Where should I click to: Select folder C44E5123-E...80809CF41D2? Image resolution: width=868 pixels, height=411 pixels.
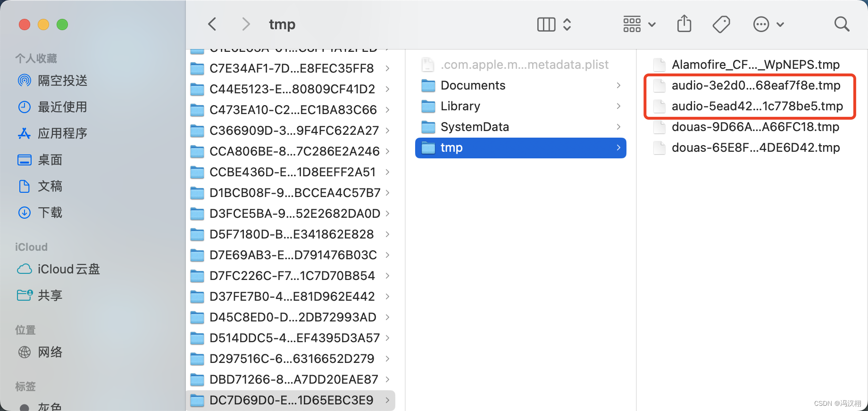tap(291, 89)
